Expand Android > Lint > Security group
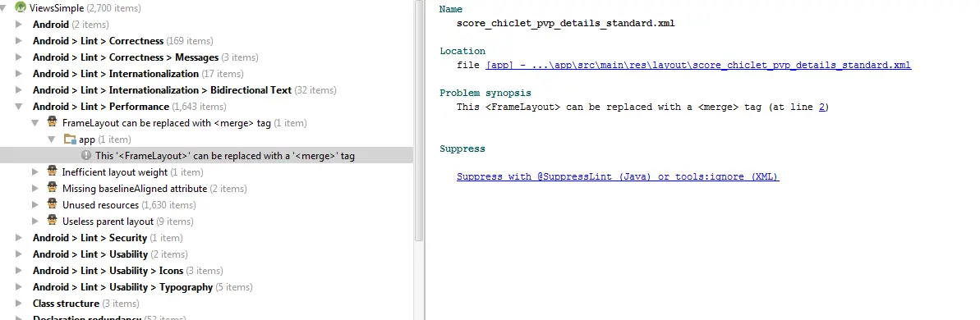Screen dimensions: 980x320 click(20, 238)
